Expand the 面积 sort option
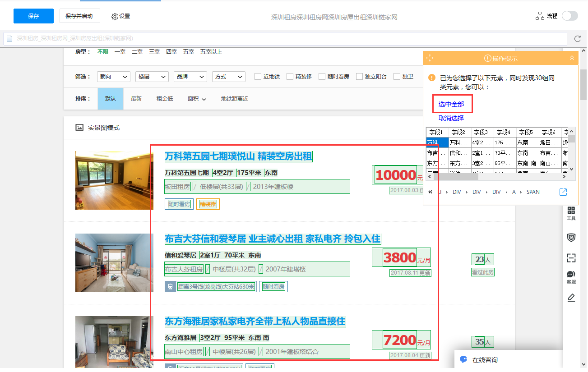This screenshot has width=588, height=372. (197, 99)
